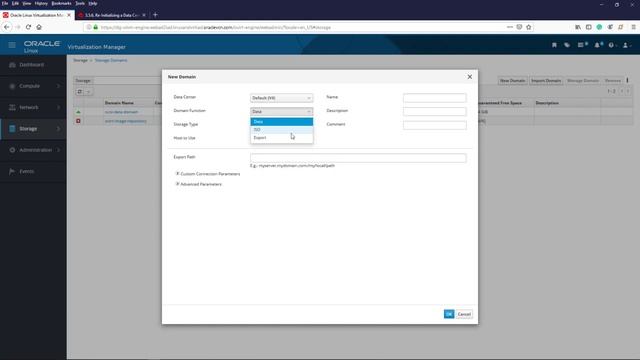Open the Data Center dropdown
Screen dimensions: 640x360
coord(282,98)
